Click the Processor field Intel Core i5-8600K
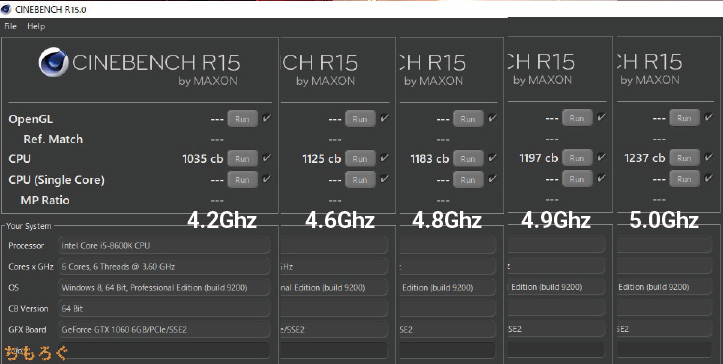723x364 pixels. click(164, 245)
